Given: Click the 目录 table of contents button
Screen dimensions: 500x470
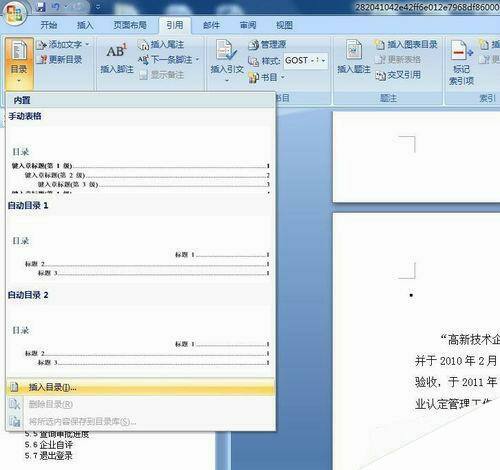Looking at the screenshot, I should 19,63.
